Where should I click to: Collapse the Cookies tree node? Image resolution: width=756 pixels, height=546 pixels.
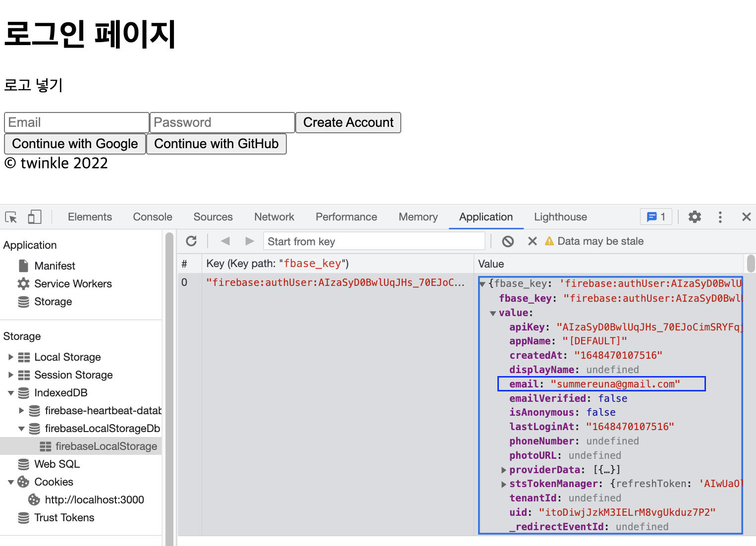click(10, 482)
